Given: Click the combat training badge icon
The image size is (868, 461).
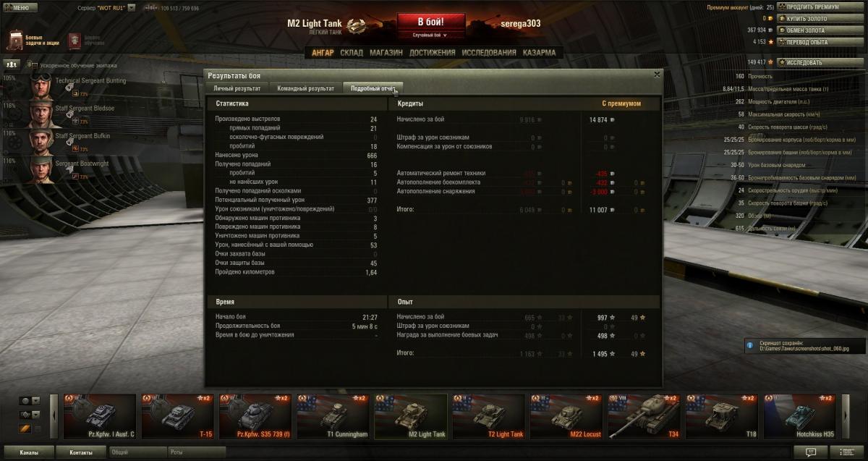Looking at the screenshot, I should (75, 40).
